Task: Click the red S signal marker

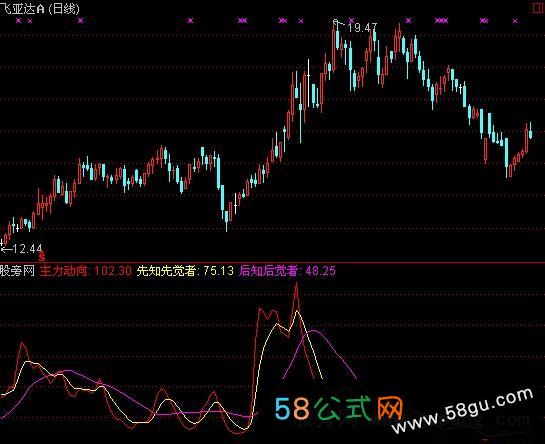Action: point(42,257)
